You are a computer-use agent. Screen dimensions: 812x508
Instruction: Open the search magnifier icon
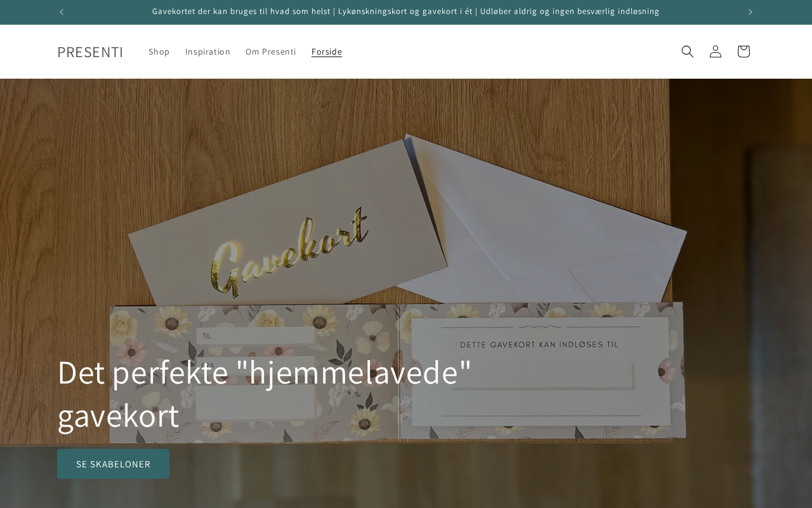688,51
